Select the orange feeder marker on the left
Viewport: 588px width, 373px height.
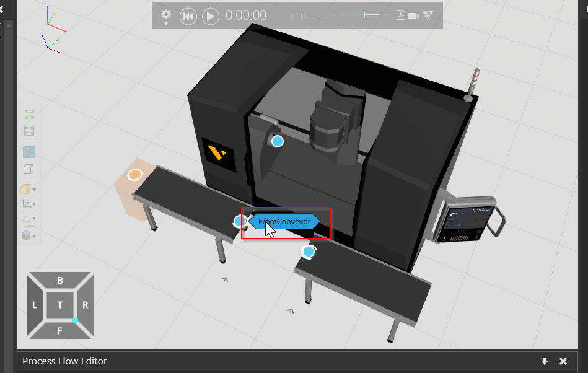pos(134,175)
